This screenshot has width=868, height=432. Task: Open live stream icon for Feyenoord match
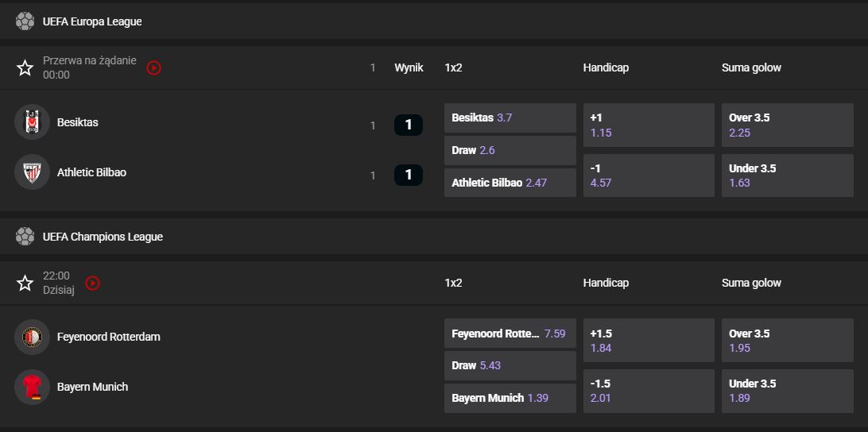click(x=93, y=283)
